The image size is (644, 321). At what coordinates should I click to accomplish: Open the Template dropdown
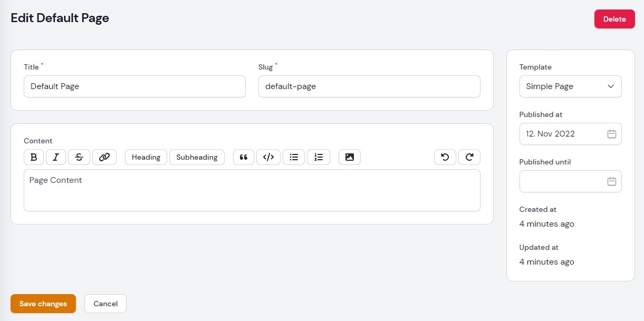coord(571,86)
